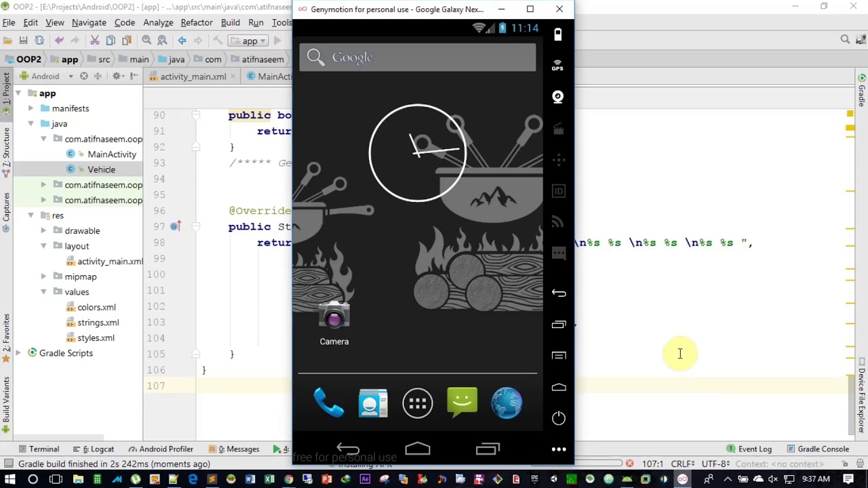Expand the drawable folder

point(43,231)
